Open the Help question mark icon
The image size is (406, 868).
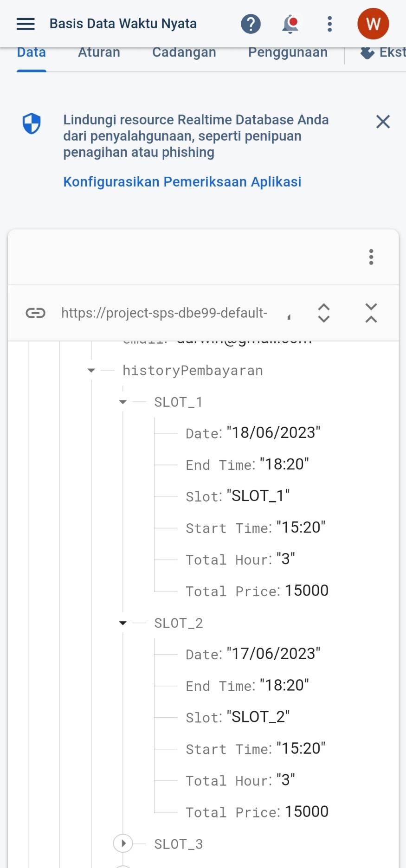coord(251,24)
